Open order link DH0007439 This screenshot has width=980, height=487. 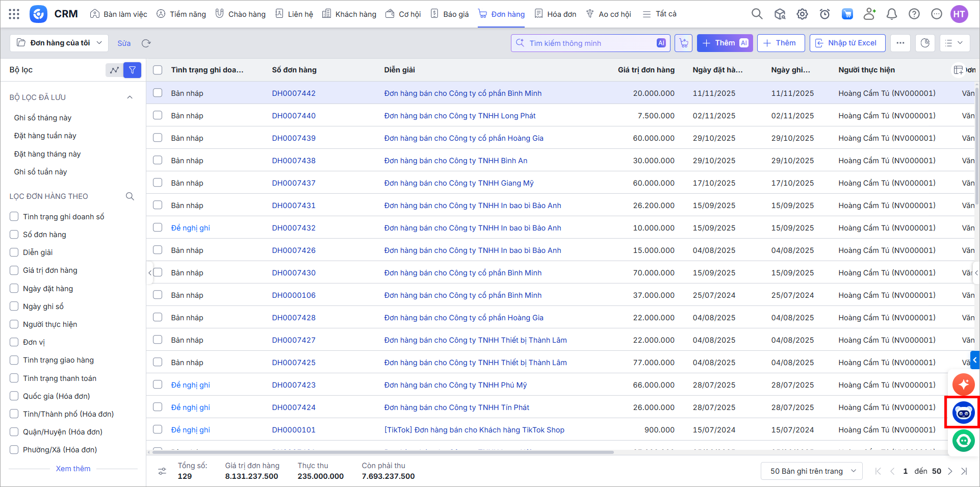(x=294, y=138)
